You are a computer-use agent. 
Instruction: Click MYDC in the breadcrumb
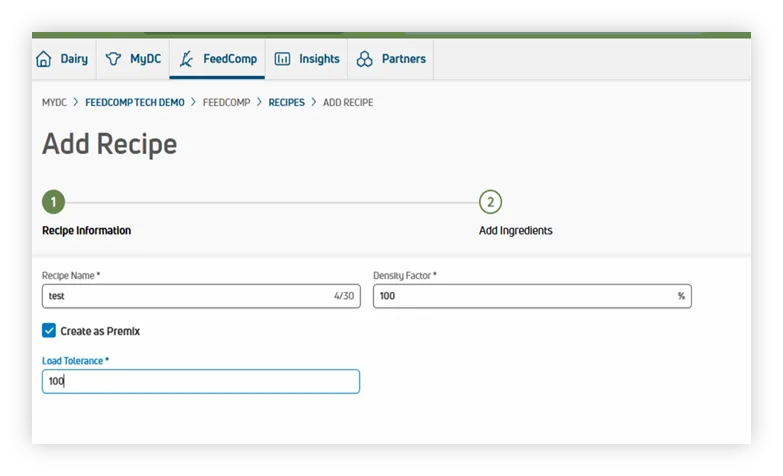(x=54, y=102)
